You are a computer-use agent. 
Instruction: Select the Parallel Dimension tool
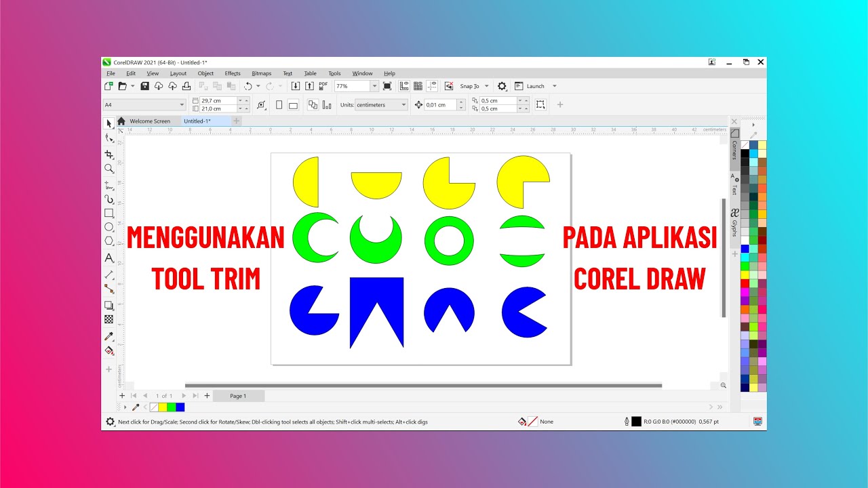pyautogui.click(x=108, y=274)
